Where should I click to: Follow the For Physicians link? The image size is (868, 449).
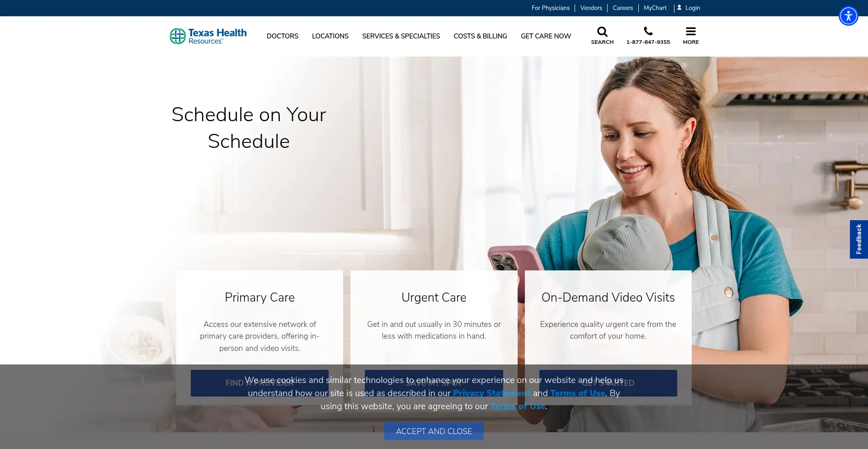550,8
